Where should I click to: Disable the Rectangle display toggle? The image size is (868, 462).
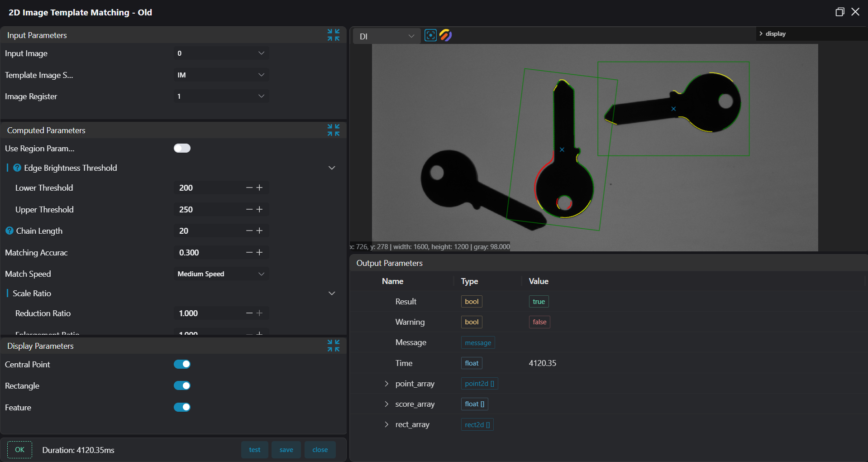[x=182, y=385]
